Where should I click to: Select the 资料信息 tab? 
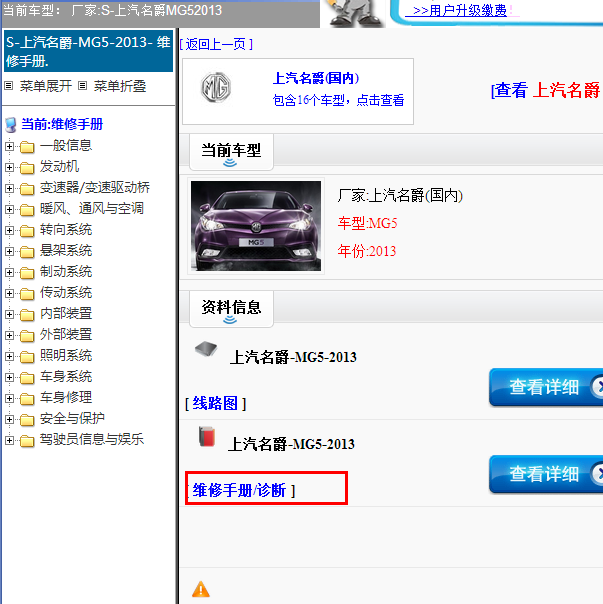(231, 309)
